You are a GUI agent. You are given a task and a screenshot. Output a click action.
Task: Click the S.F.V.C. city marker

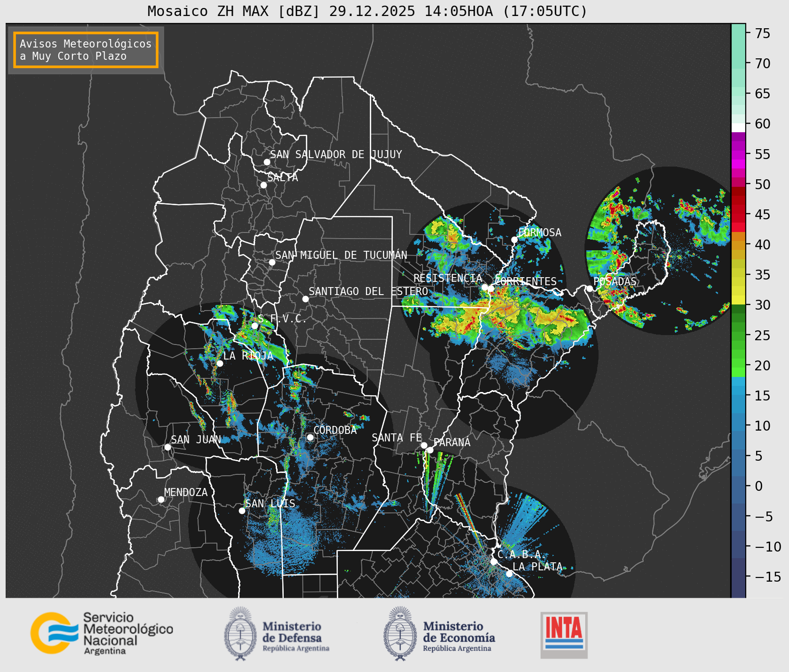(255, 326)
